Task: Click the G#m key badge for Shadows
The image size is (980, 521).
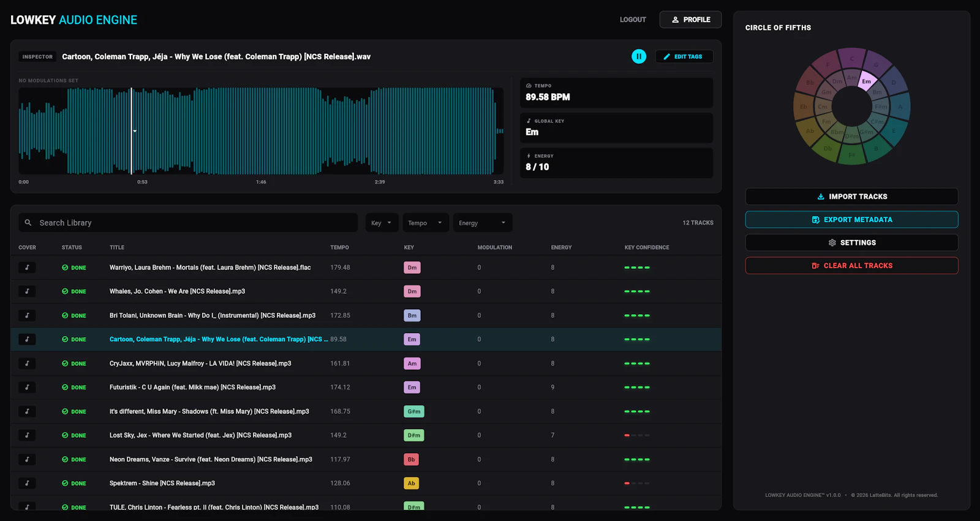Action: [414, 411]
